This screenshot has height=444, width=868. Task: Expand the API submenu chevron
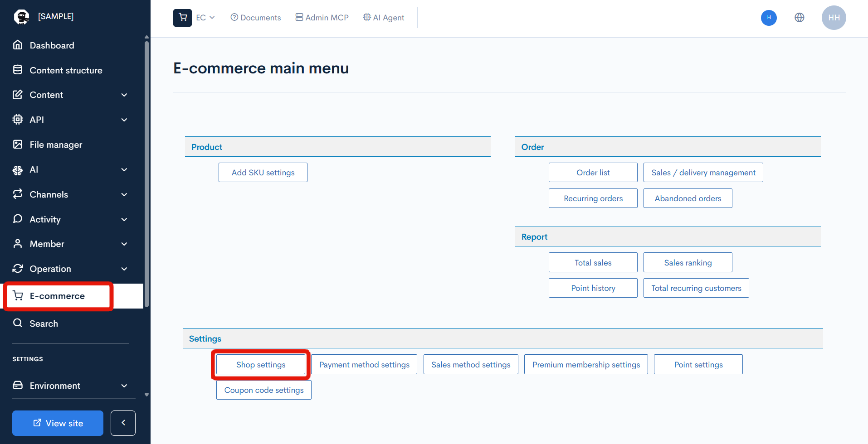tap(124, 120)
